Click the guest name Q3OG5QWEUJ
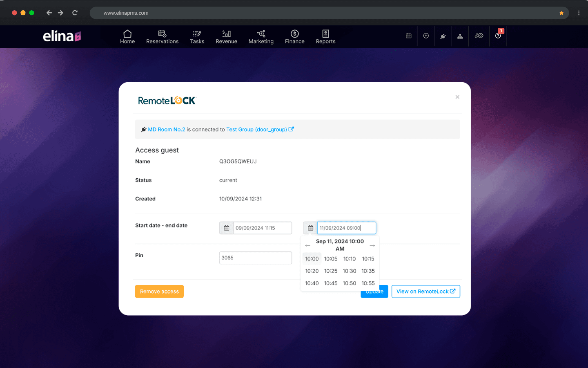The height and width of the screenshot is (368, 588). point(238,162)
